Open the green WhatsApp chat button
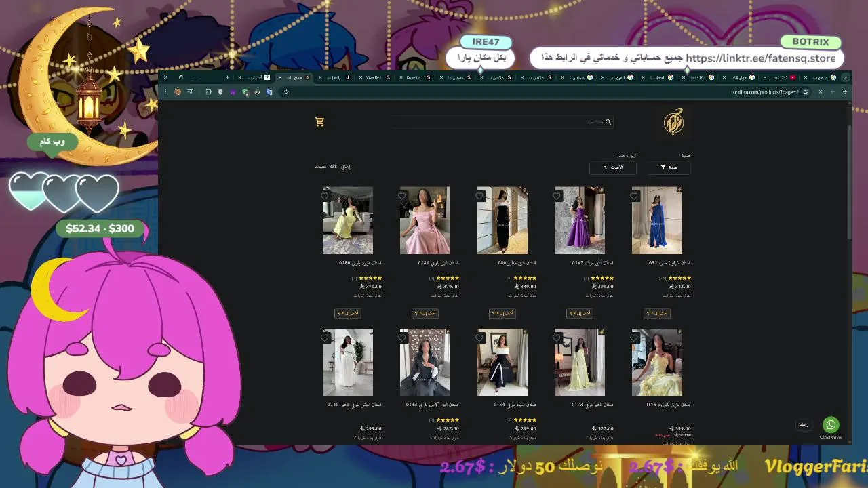The image size is (868, 488). [x=831, y=425]
